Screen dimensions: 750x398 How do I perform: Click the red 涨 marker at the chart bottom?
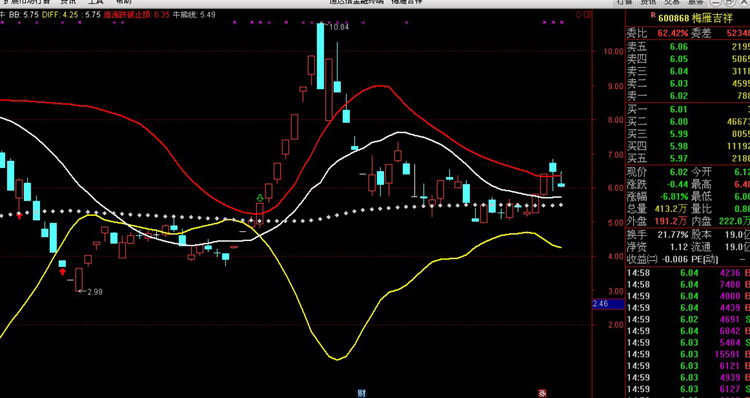542,393
